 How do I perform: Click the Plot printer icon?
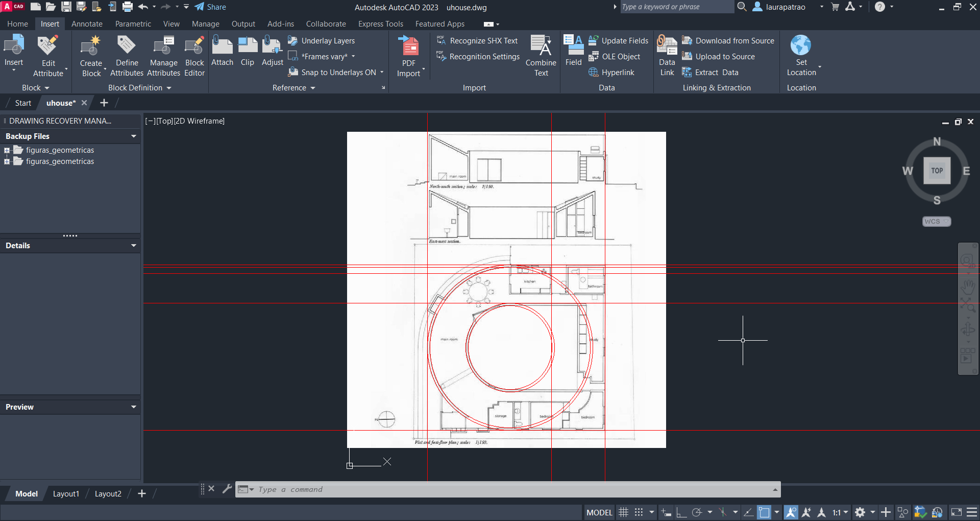tap(128, 7)
